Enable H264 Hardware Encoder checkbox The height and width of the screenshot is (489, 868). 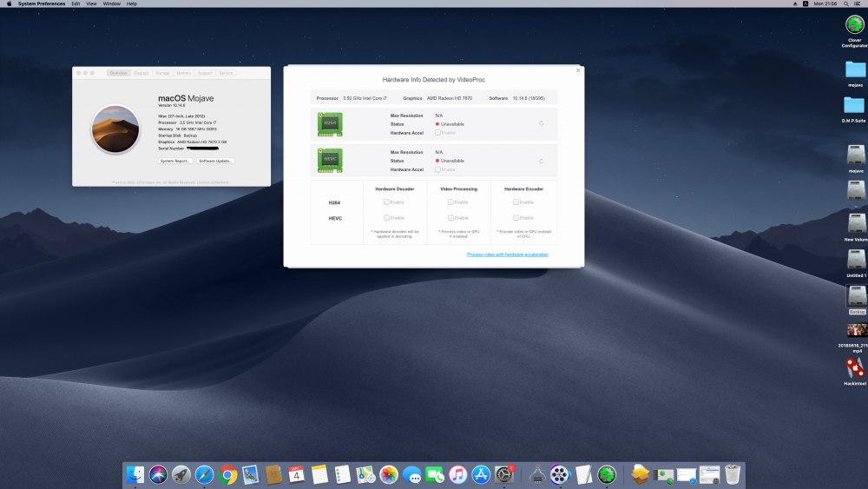click(x=516, y=202)
